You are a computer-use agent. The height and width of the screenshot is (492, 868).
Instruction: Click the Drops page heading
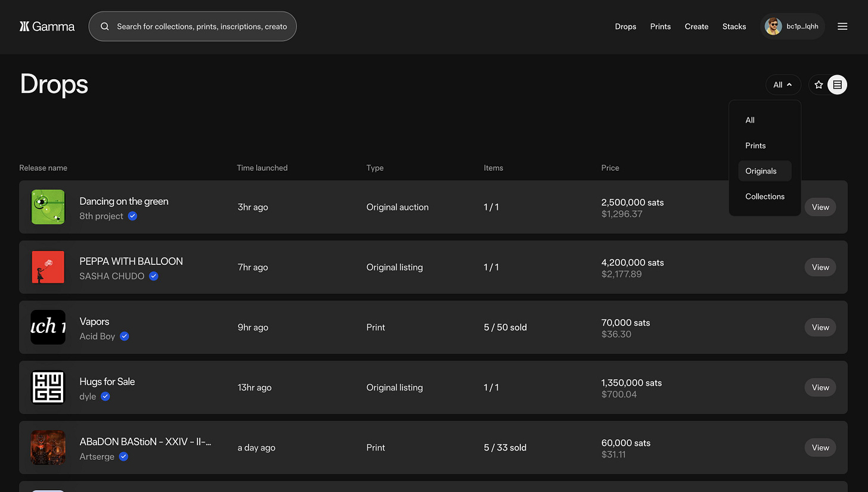coord(54,84)
